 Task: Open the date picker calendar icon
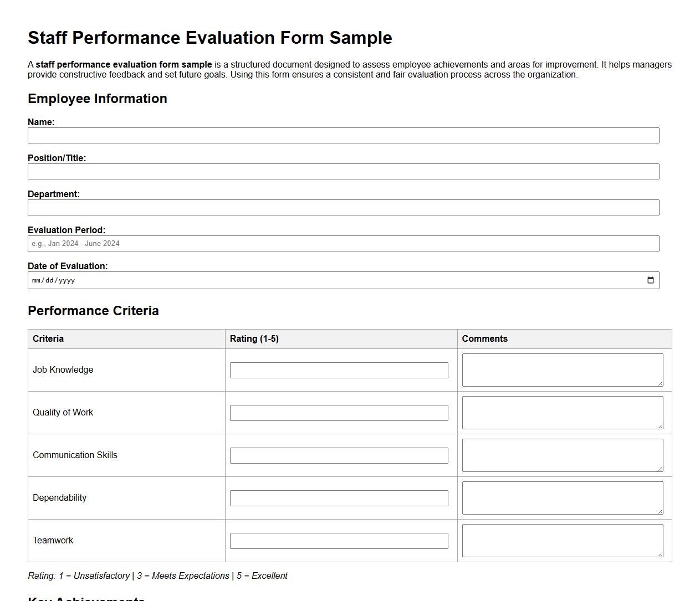tap(650, 280)
